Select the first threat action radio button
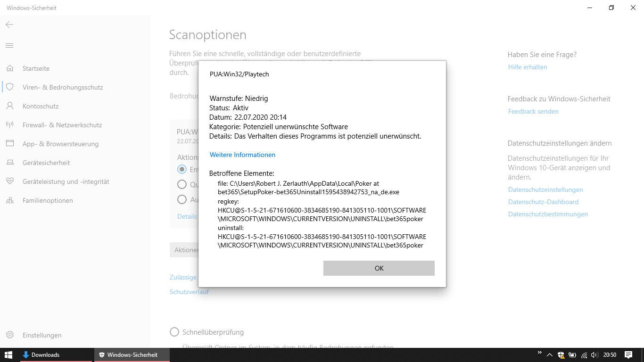 coord(182,169)
